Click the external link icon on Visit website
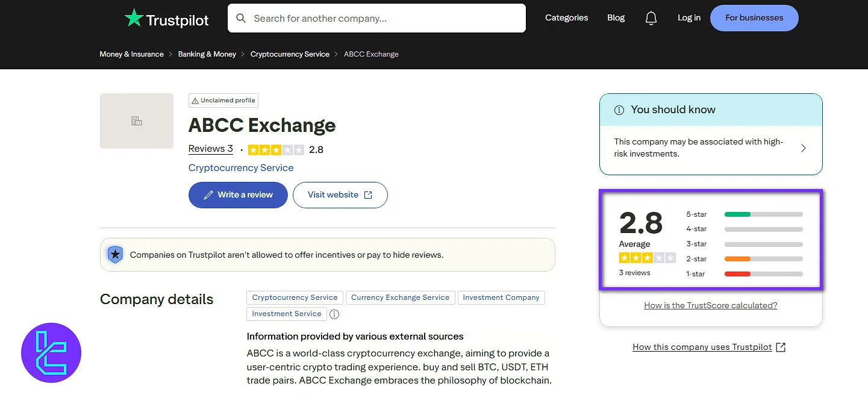Image resolution: width=868 pixels, height=404 pixels. [x=368, y=194]
